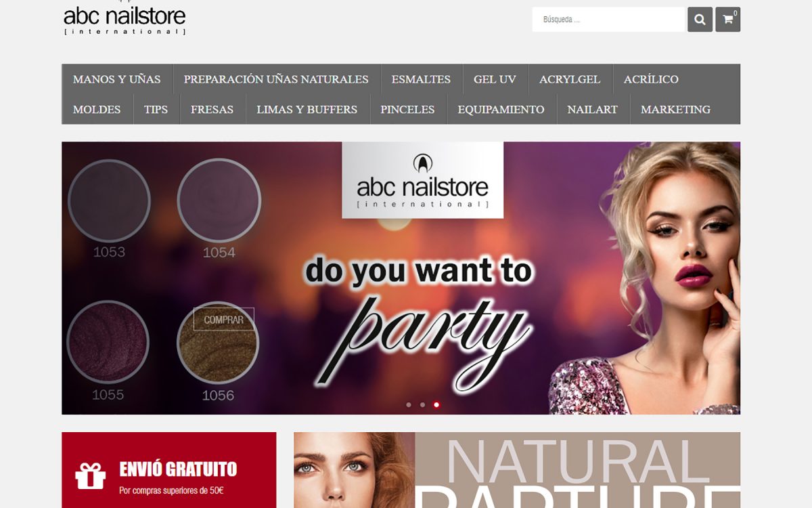Screen dimensions: 812x508
Task: Open the Equipamiento menu
Action: tap(501, 109)
